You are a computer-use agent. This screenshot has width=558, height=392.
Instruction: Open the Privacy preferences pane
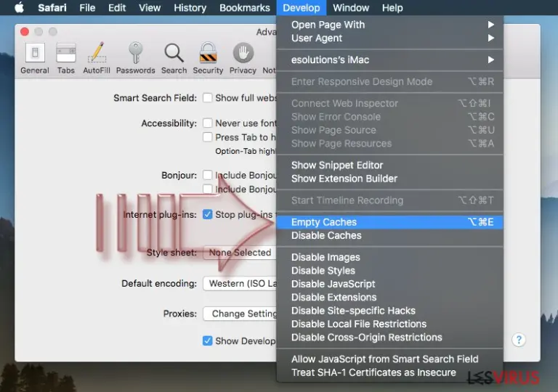pos(243,58)
